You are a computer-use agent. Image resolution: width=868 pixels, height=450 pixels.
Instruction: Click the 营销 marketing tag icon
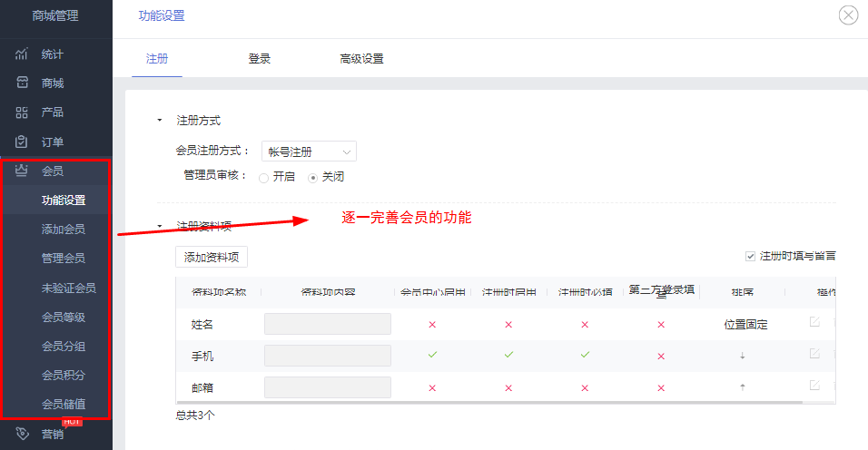(x=22, y=434)
